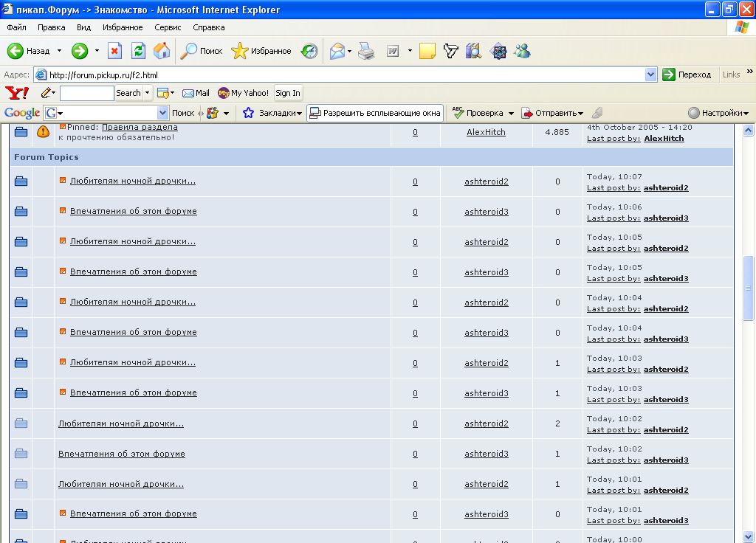Open the Mail envelope icon in IE toolbar
The height and width of the screenshot is (543, 756).
click(337, 51)
